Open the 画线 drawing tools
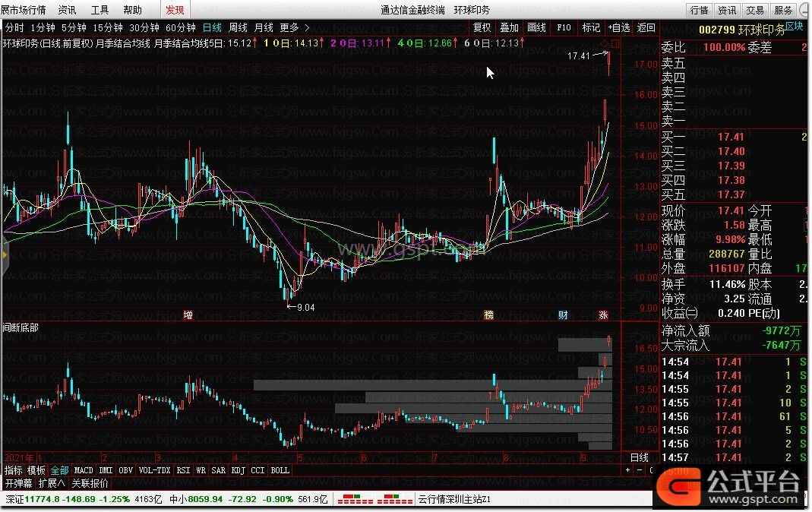Image resolution: width=812 pixels, height=512 pixels. [x=536, y=27]
